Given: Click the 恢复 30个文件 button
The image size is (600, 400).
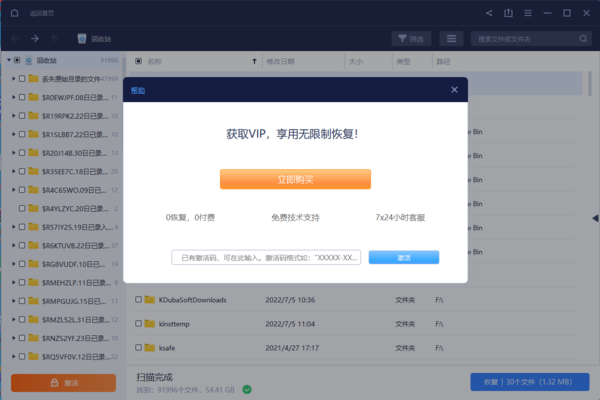Looking at the screenshot, I should (x=530, y=382).
